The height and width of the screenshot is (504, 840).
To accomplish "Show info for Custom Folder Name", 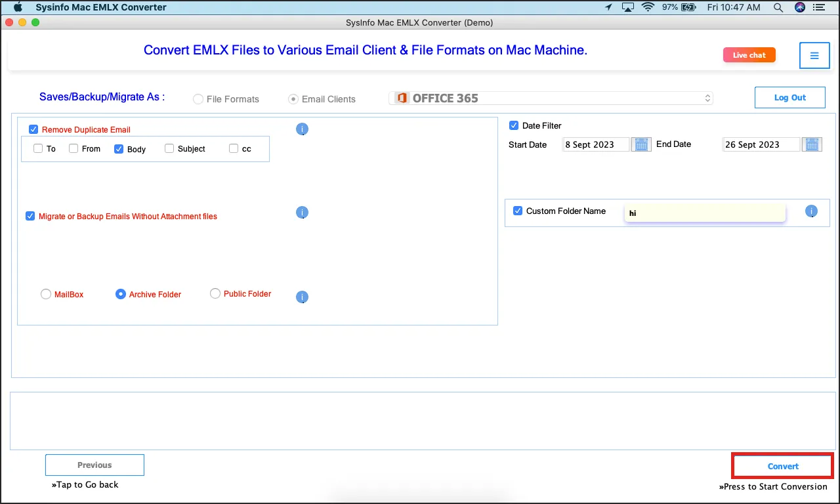I will 812,211.
